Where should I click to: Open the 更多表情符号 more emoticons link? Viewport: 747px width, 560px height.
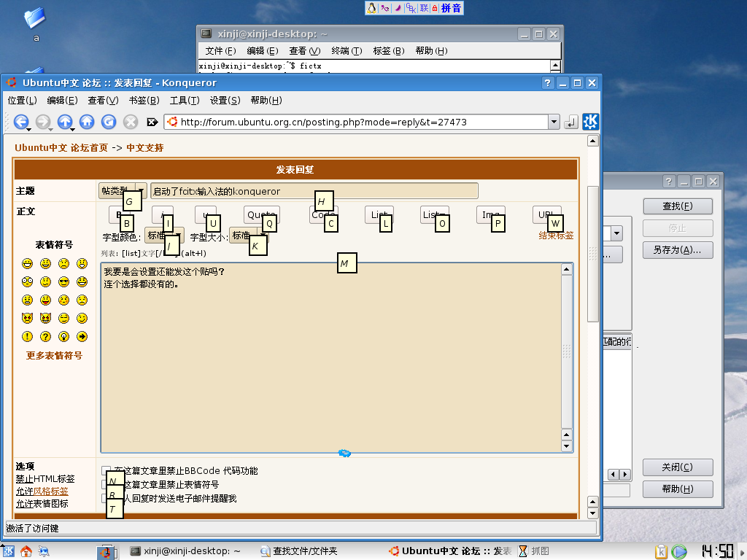tap(54, 355)
